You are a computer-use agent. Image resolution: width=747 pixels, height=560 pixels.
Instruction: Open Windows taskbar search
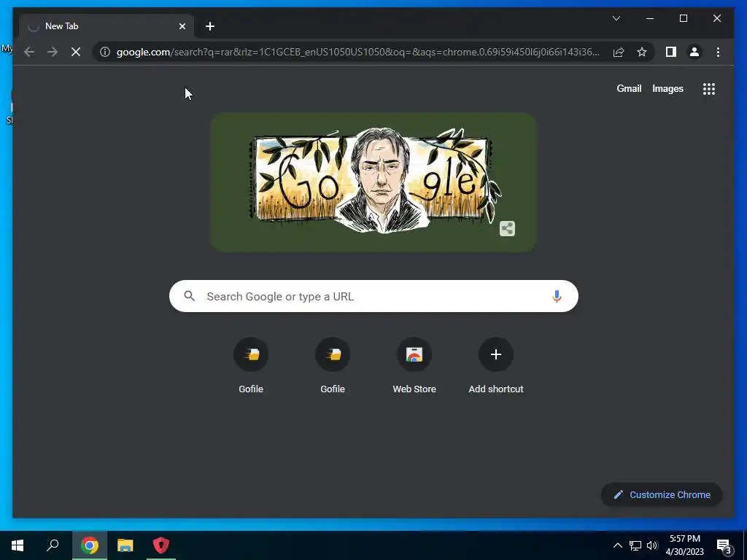53,545
